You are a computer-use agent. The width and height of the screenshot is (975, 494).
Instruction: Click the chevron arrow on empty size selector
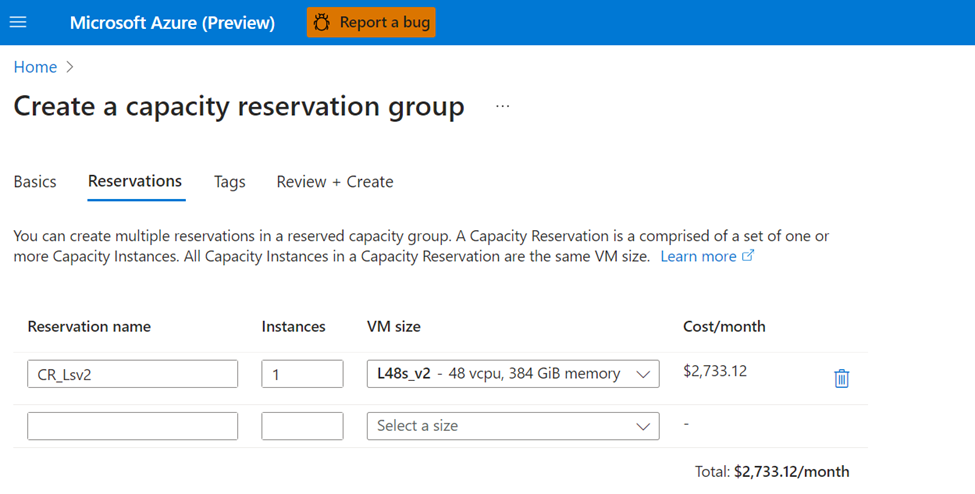[x=643, y=426]
